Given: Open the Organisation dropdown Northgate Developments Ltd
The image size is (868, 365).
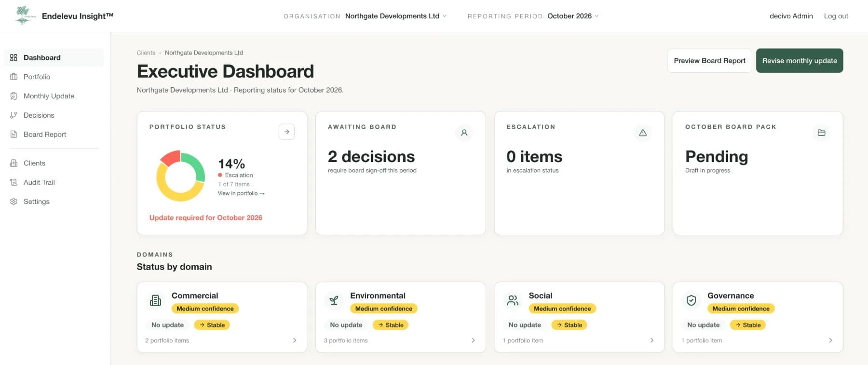Looking at the screenshot, I should 396,16.
